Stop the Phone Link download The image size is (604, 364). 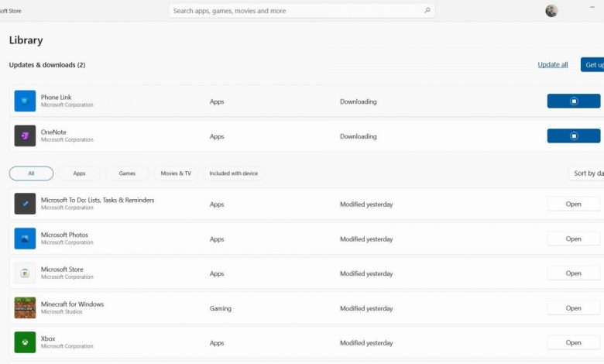(574, 101)
